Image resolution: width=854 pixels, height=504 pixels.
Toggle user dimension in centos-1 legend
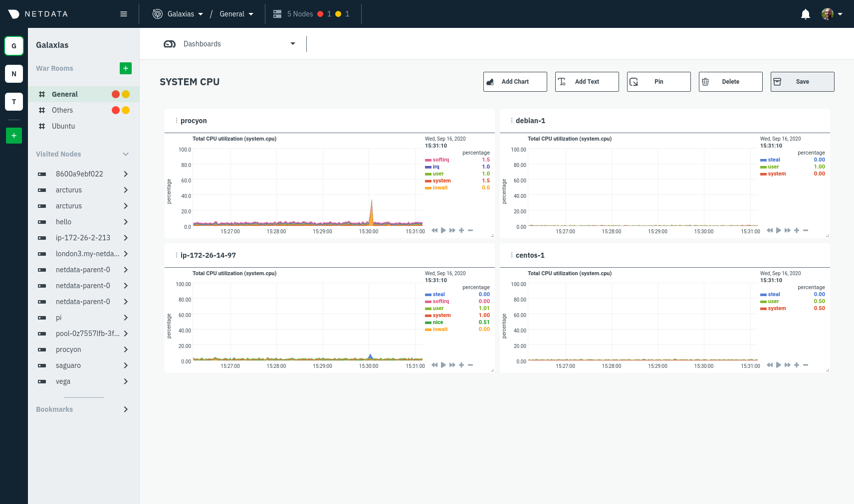770,302
